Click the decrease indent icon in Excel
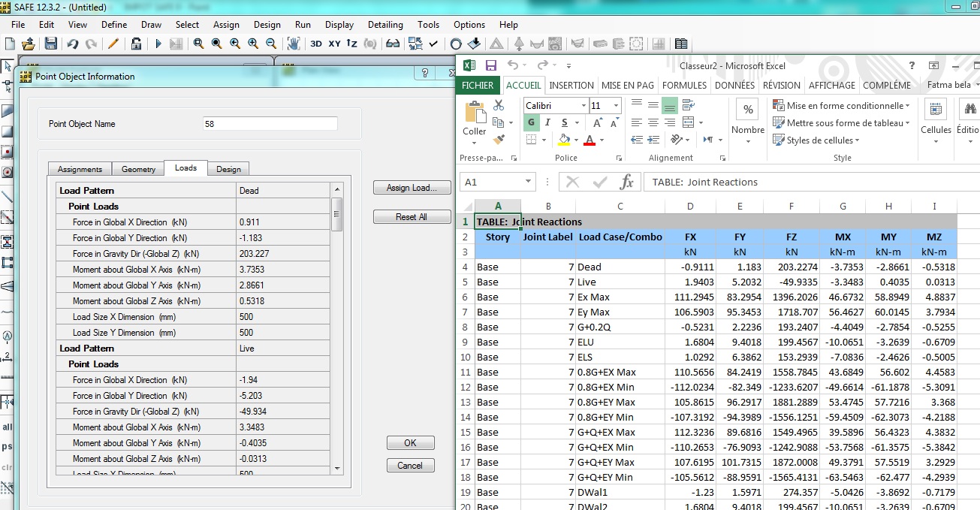 637,140
